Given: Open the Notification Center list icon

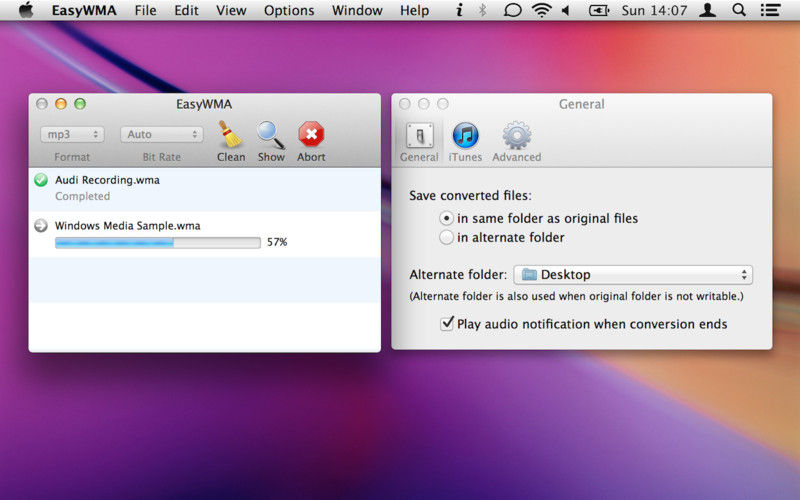Looking at the screenshot, I should pyautogui.click(x=770, y=10).
